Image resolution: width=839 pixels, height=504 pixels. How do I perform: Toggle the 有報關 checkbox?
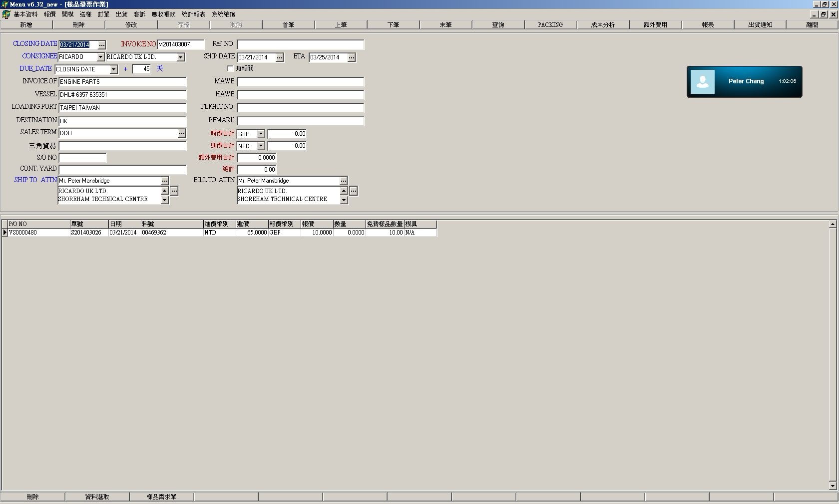(x=230, y=68)
